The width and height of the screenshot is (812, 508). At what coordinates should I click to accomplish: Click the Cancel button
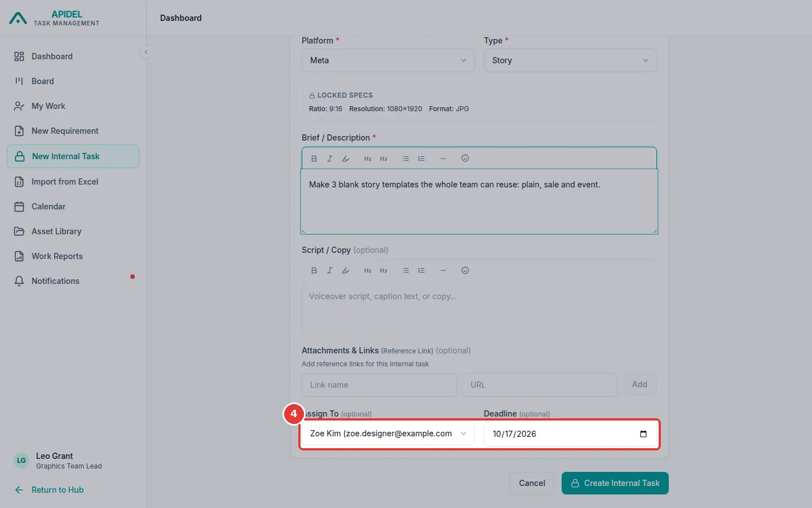click(532, 483)
